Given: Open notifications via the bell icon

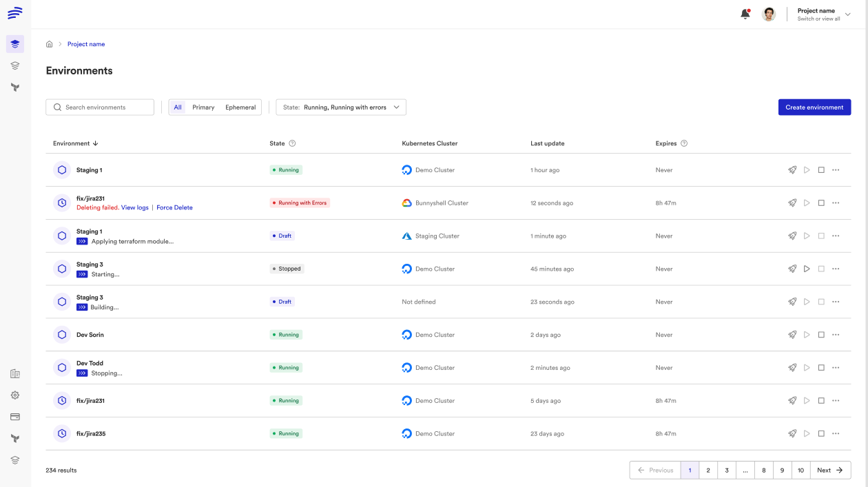Looking at the screenshot, I should tap(745, 14).
